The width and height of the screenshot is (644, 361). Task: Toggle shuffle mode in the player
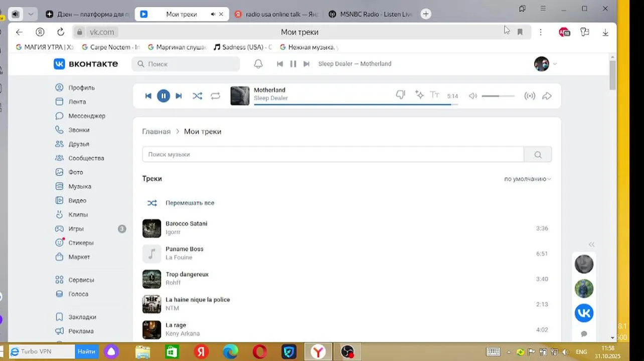pyautogui.click(x=197, y=96)
